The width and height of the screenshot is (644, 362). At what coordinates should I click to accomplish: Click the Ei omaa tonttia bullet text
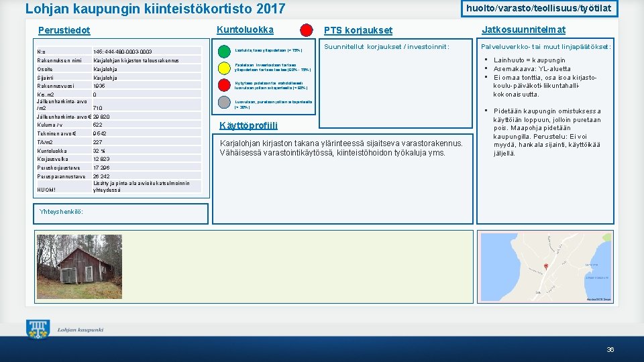[x=545, y=86]
